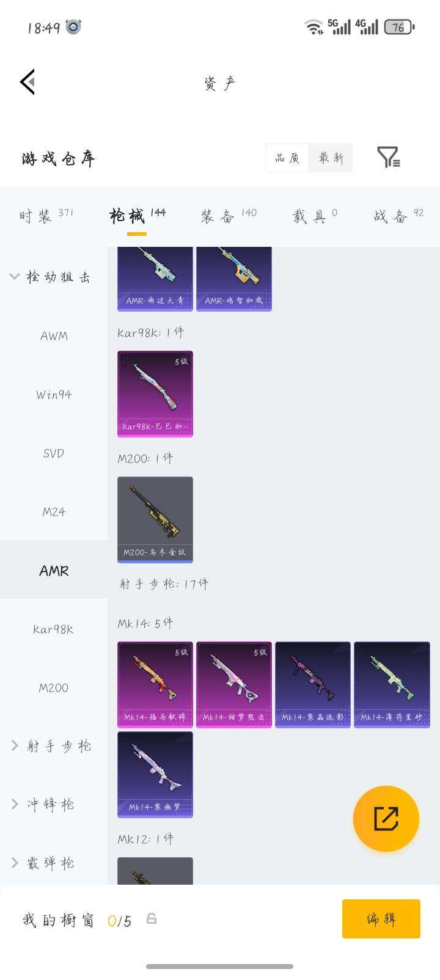
Task: Tap the back arrow icon
Action: coord(28,82)
